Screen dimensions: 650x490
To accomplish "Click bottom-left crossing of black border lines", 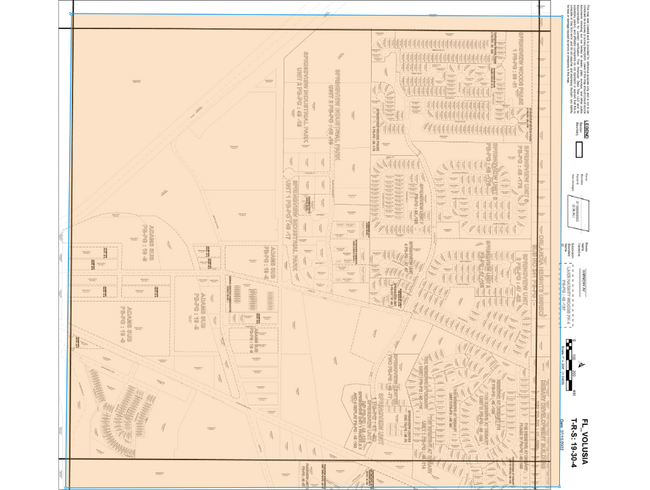I will (71, 460).
